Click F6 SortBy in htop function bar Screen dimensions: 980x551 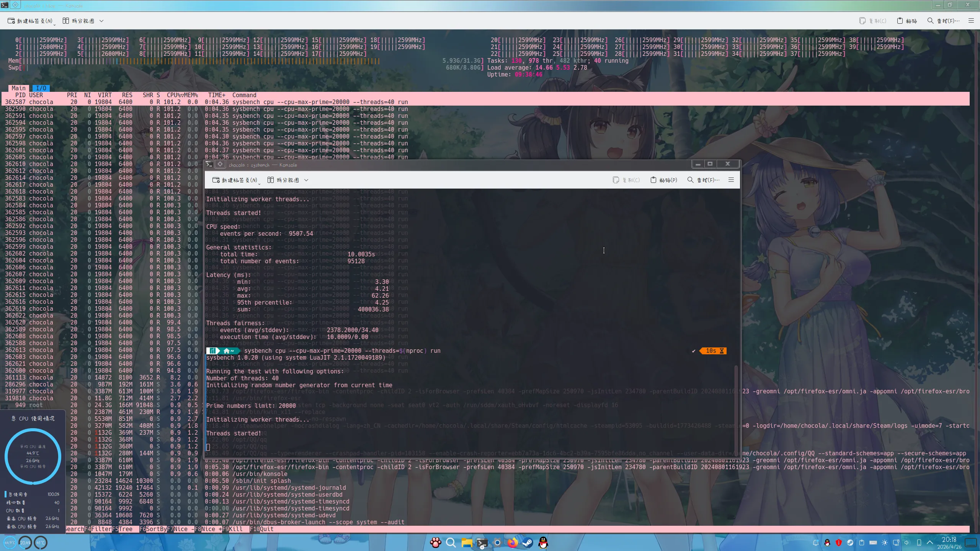[153, 529]
